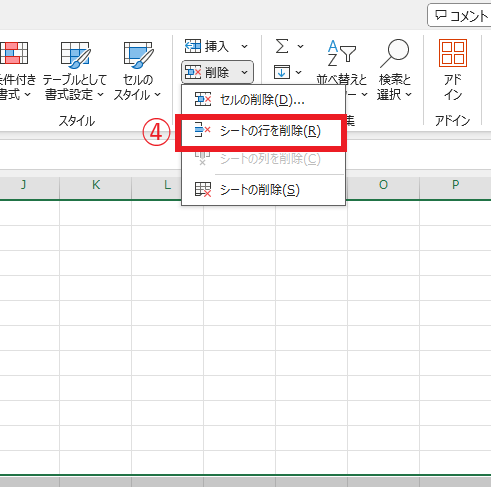Image resolution: width=491 pixels, height=487 pixels.
Task: Open the 検索と選択 dropdown label
Action: [x=395, y=87]
